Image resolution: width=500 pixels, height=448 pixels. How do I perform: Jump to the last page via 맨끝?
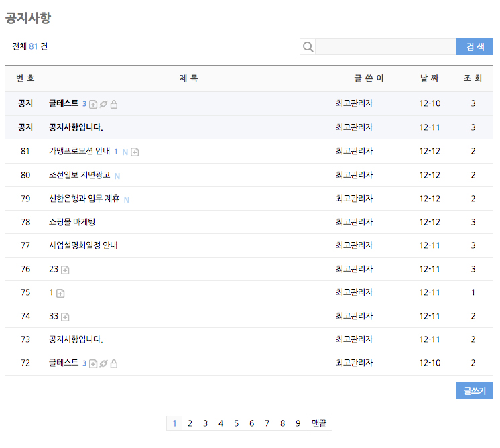(319, 423)
